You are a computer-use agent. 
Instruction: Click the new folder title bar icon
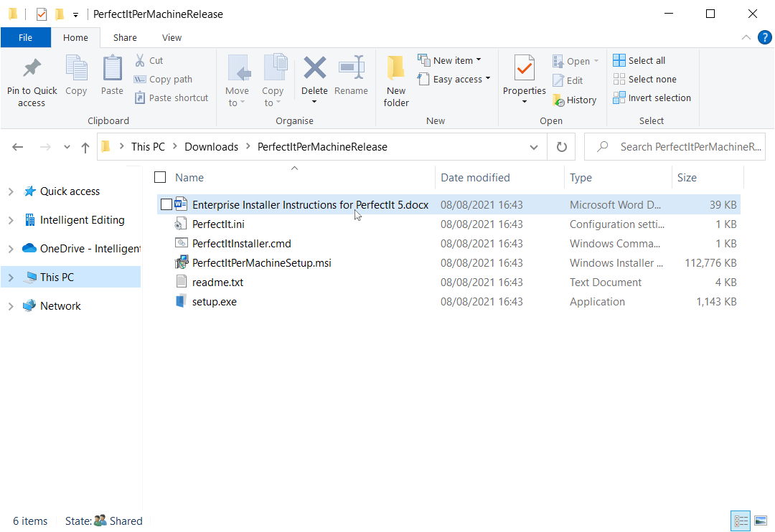click(x=60, y=14)
